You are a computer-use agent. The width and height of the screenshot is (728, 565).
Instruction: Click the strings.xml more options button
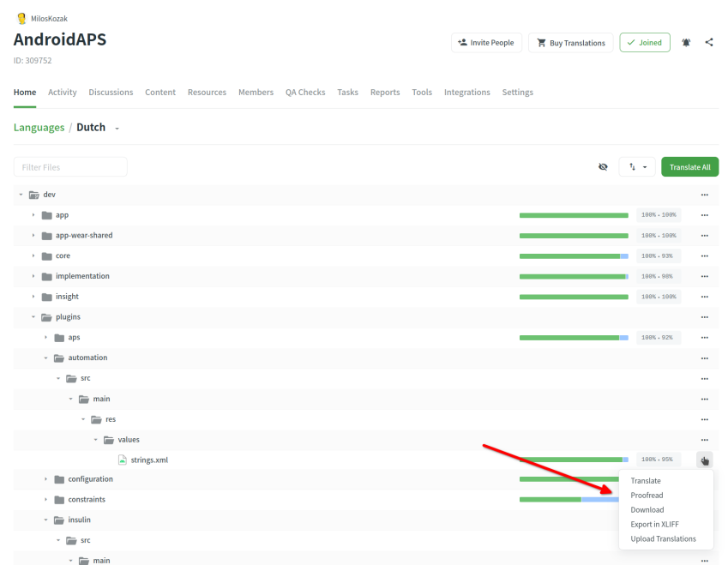coord(704,460)
